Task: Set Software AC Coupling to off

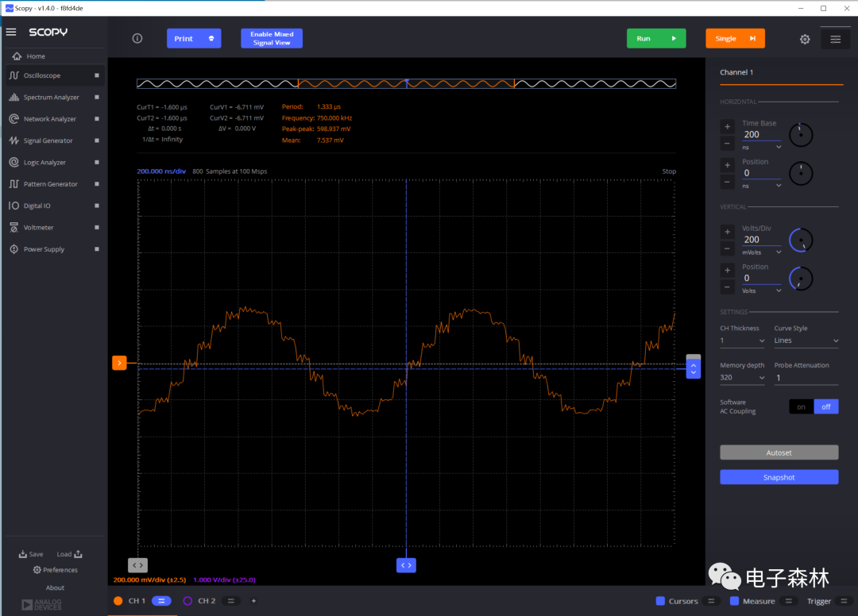Action: tap(826, 406)
